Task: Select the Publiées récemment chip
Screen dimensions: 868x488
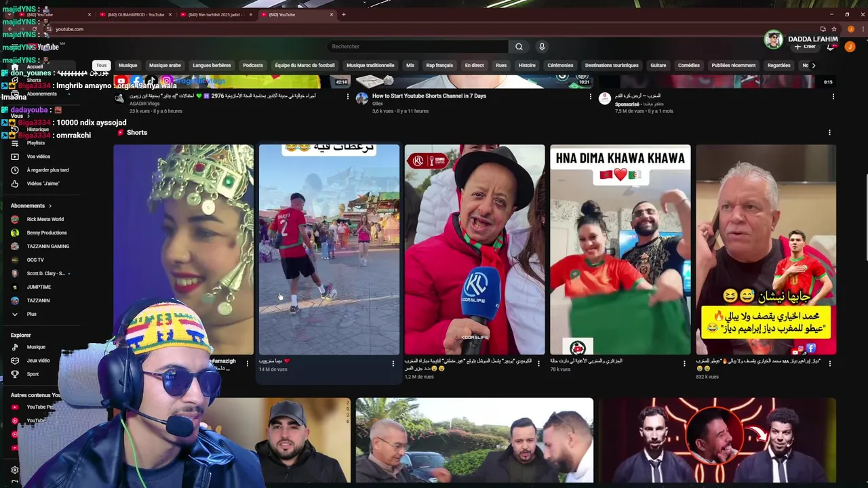Action: 734,66
